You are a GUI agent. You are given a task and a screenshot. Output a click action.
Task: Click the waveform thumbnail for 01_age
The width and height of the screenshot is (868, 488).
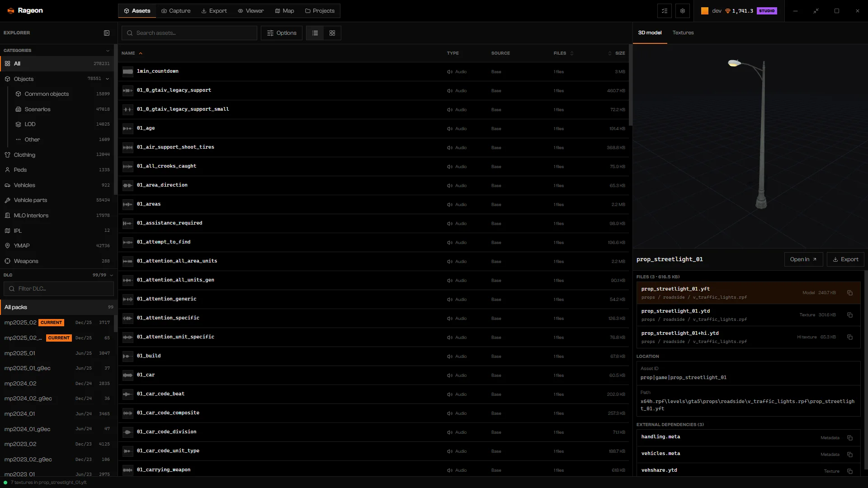(128, 128)
